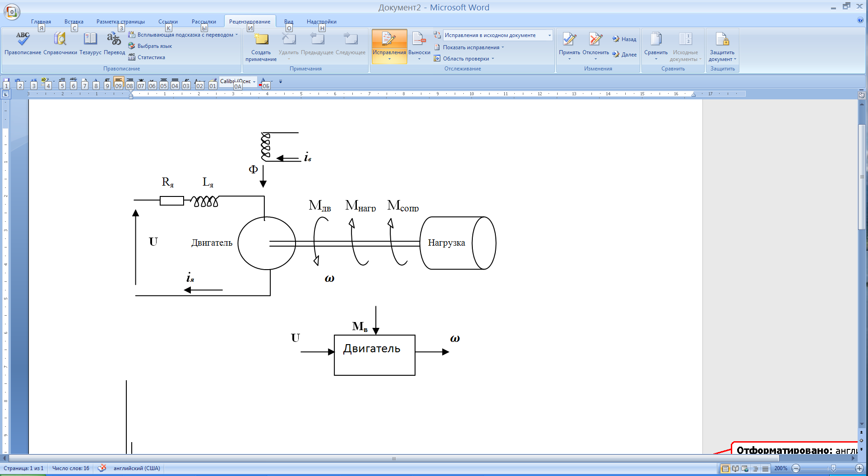Switch to Web Layout view
The height and width of the screenshot is (476, 868).
coord(745,468)
